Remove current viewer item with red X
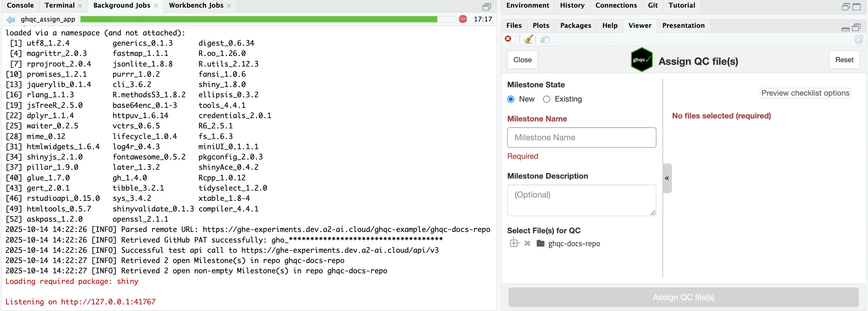 (508, 39)
